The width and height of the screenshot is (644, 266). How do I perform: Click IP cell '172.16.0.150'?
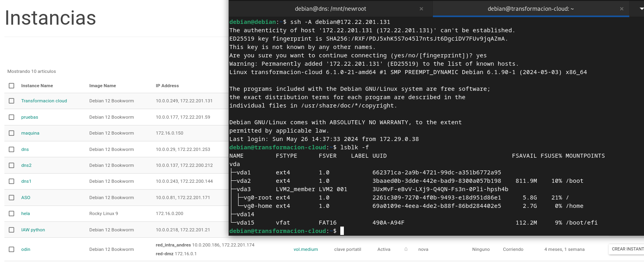[x=170, y=133]
